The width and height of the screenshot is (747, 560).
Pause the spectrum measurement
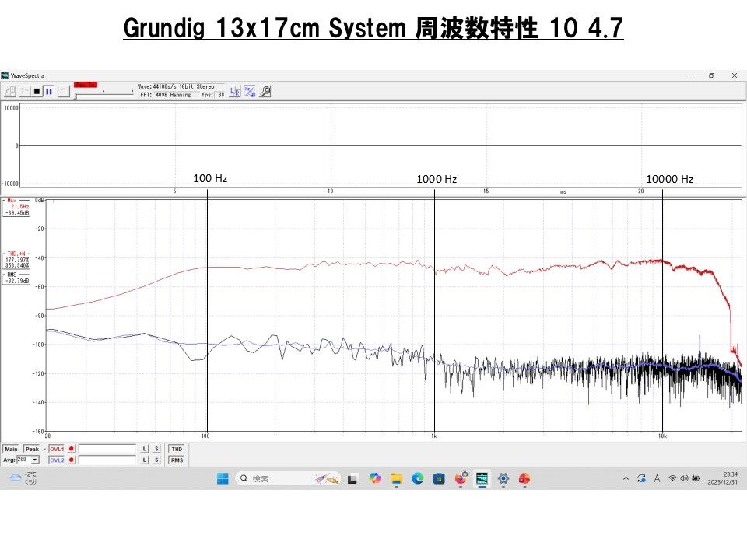[x=48, y=91]
